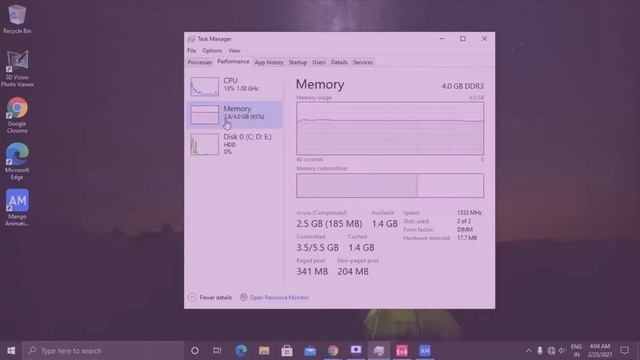The image size is (640, 360).
Task: Select the CPU performance item
Action: point(236,86)
